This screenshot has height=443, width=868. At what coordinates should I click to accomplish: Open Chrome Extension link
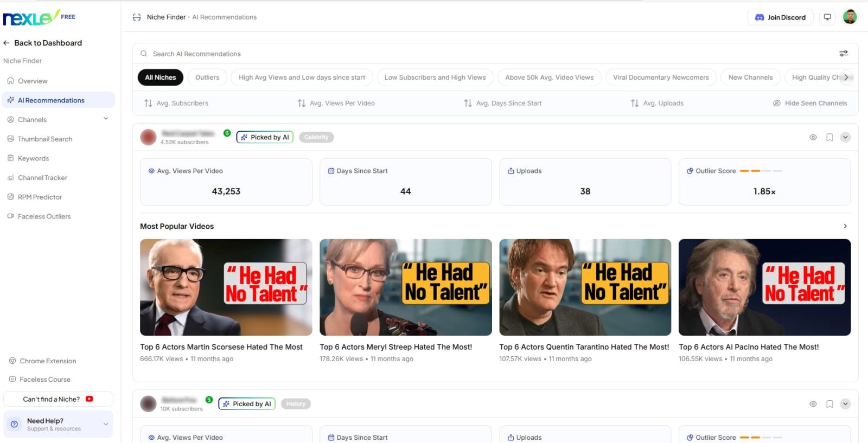point(43,361)
